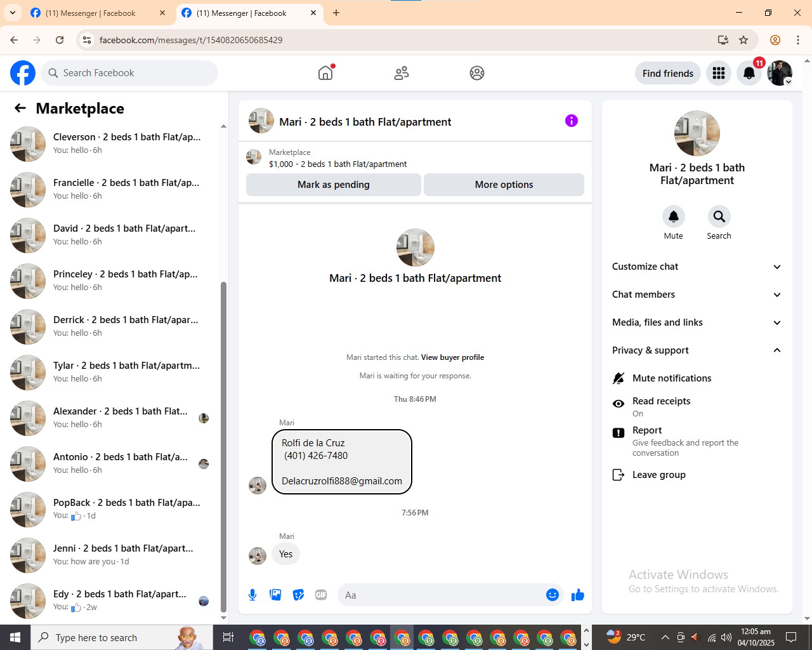Switch to first Messenger browser tab
Screen dimensions: 812x650
pos(98,13)
